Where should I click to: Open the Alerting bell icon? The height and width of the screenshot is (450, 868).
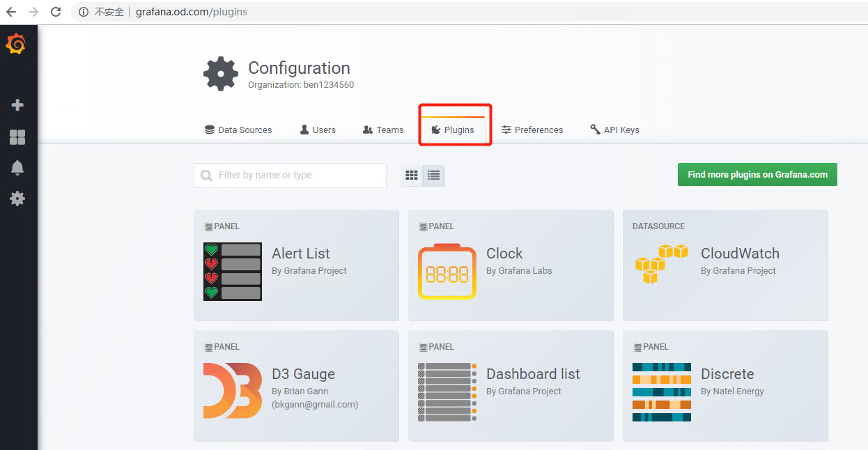click(x=17, y=168)
